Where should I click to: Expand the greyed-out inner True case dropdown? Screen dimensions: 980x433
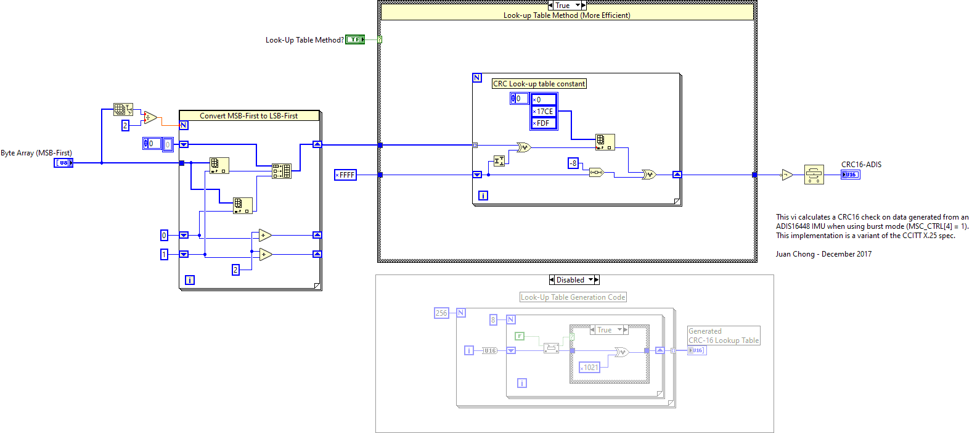(x=619, y=330)
